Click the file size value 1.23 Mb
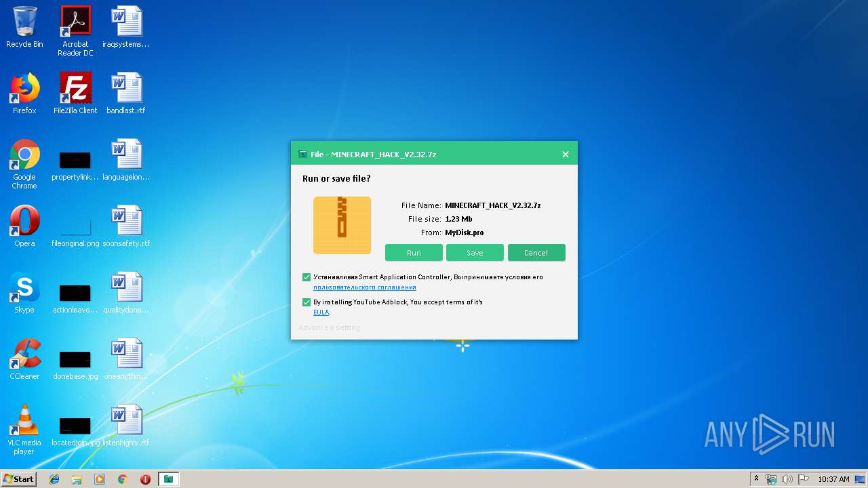The image size is (868, 488). (x=458, y=219)
